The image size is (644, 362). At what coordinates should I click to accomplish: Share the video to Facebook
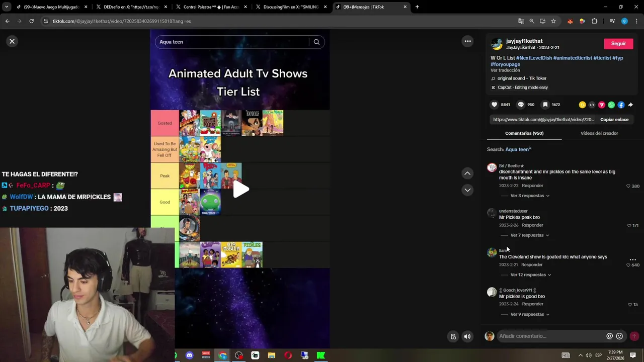point(621,105)
